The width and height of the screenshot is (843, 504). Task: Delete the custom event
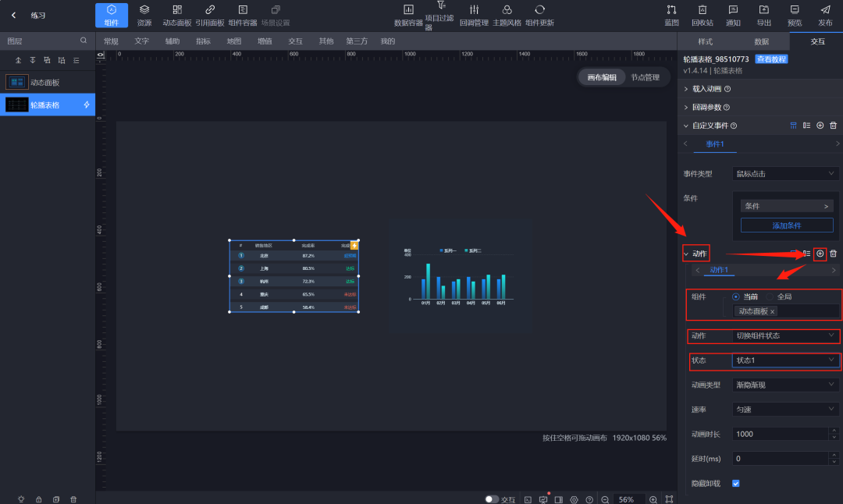click(x=834, y=125)
